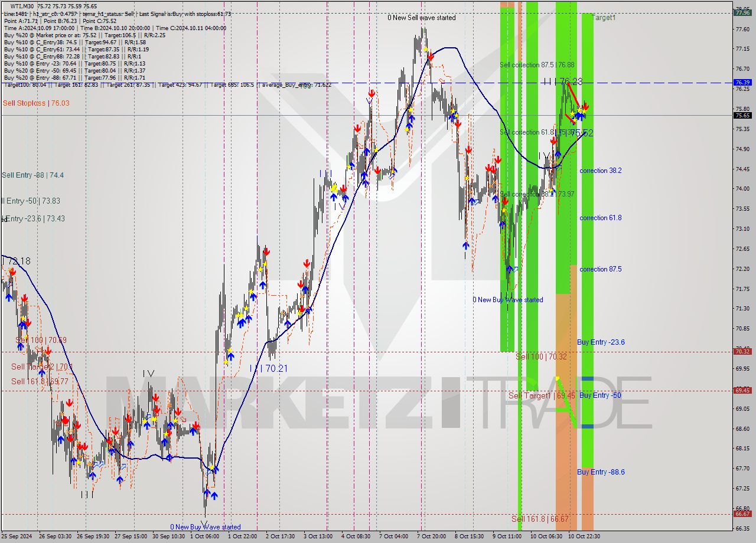Select the red 70.32 price axis tag
The image size is (756, 543).
pyautogui.click(x=742, y=351)
